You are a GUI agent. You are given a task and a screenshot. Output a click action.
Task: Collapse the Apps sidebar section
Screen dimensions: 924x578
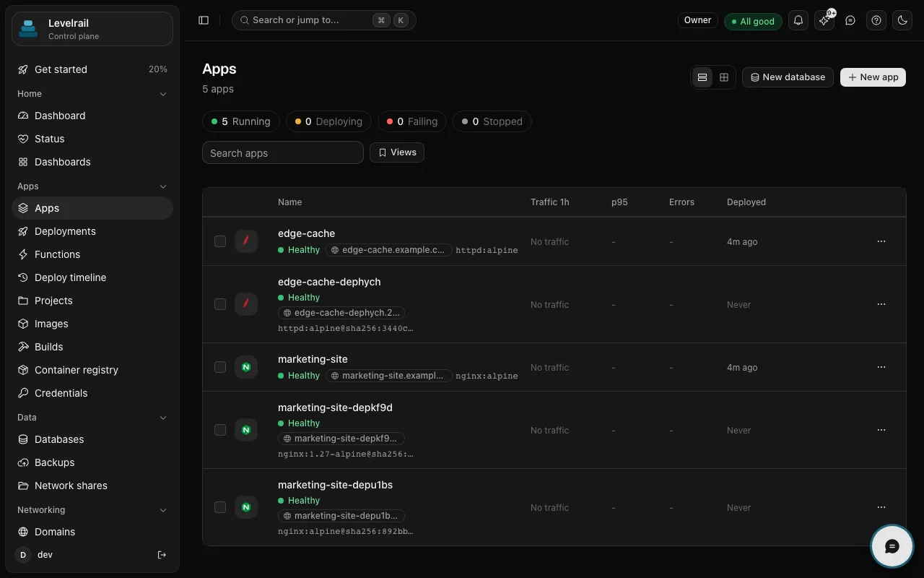coord(163,186)
